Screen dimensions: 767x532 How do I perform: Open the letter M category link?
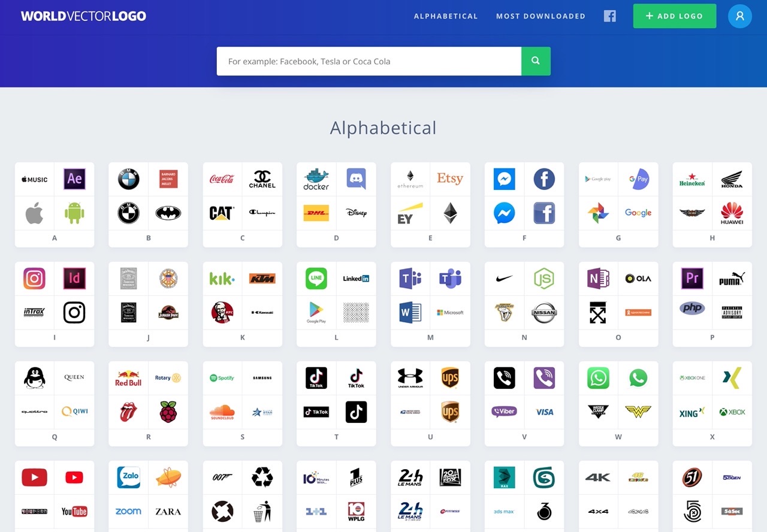coord(430,337)
